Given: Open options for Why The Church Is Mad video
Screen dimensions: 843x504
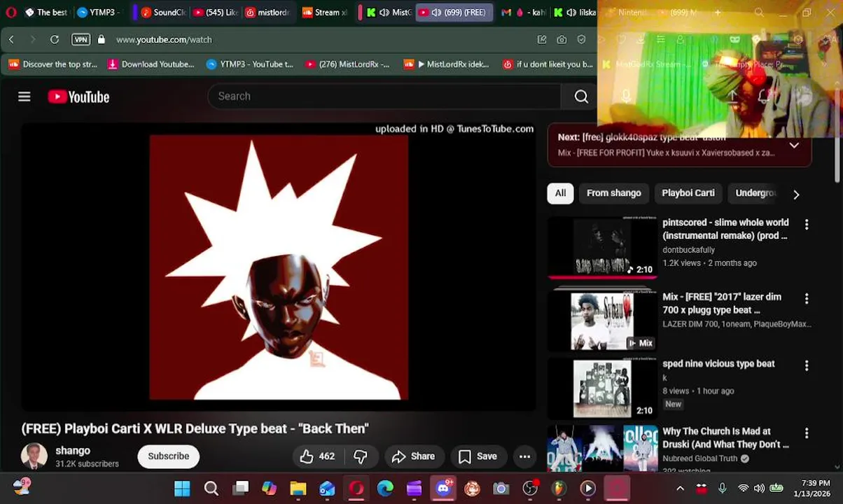Looking at the screenshot, I should [807, 433].
